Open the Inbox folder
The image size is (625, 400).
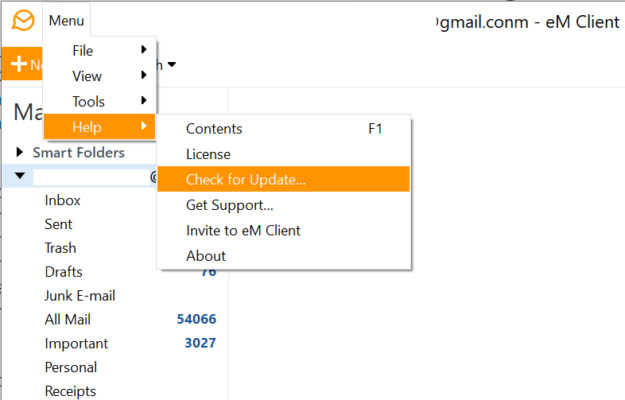coord(63,200)
